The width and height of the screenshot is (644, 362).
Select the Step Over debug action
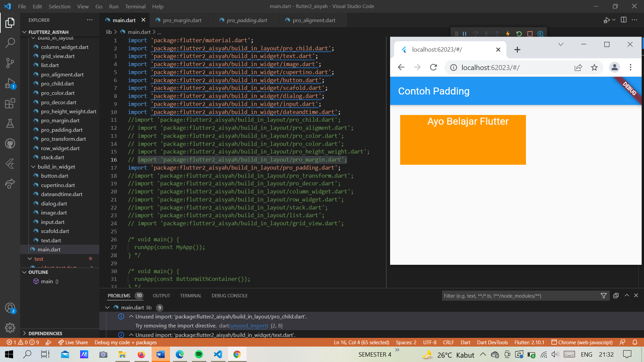475,34
